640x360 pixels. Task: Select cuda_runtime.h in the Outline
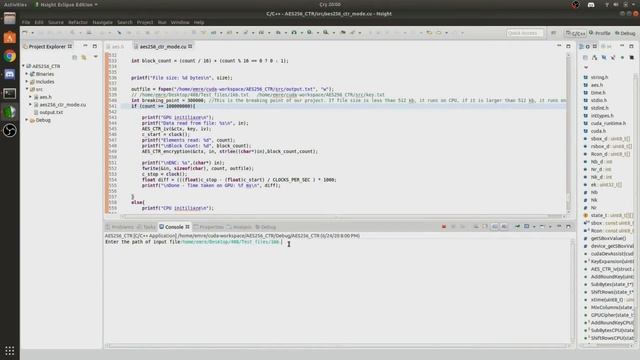[x=608, y=123]
